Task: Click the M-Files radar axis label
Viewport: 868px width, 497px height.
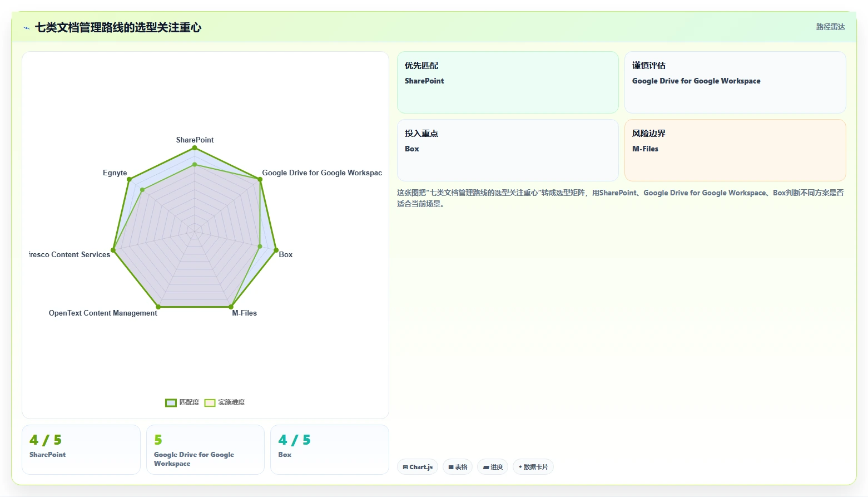Action: click(x=245, y=313)
